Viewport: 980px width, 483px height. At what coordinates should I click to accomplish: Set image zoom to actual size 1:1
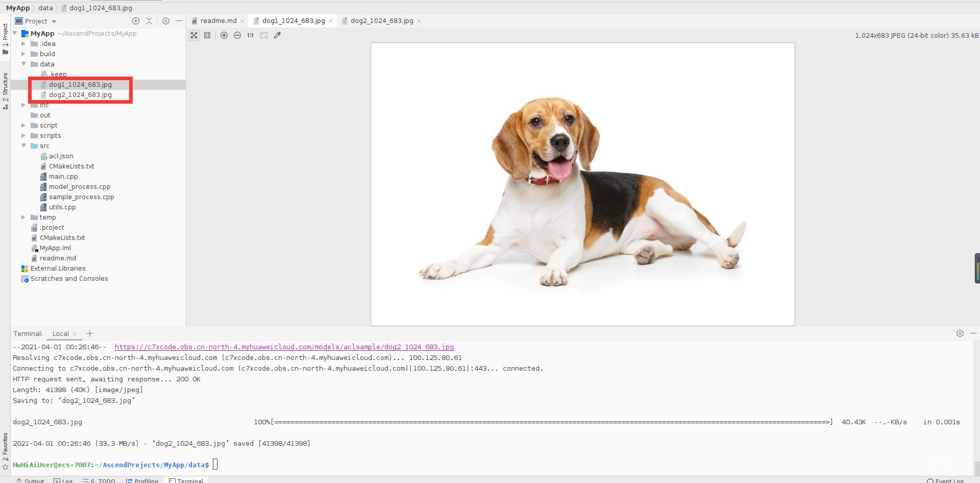(x=250, y=35)
